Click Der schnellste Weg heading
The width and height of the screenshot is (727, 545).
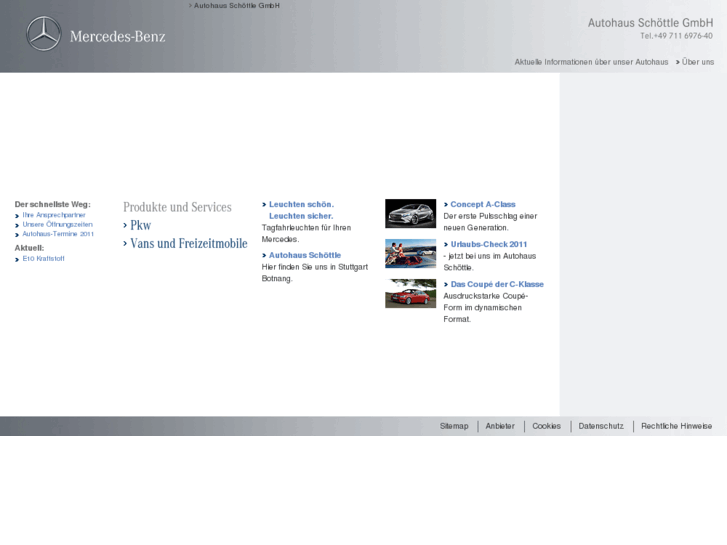pyautogui.click(x=52, y=204)
